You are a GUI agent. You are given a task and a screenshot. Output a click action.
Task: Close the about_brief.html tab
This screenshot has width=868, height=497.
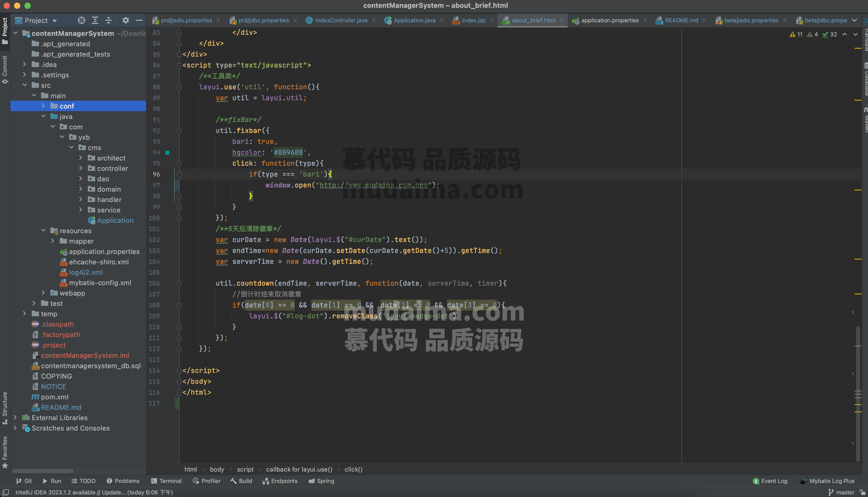click(x=561, y=21)
